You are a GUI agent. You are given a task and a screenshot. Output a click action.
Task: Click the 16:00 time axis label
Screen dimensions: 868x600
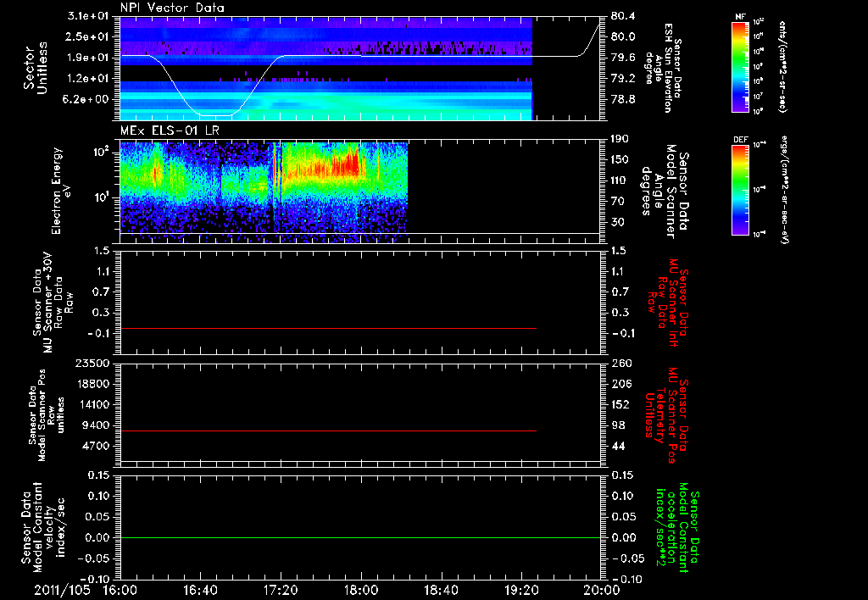[120, 590]
